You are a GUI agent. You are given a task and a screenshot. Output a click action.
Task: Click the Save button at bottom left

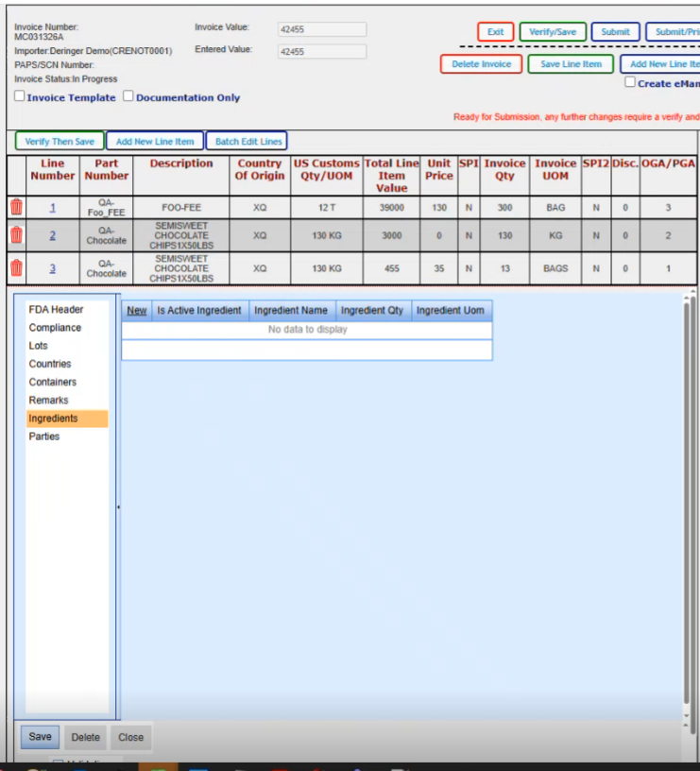pos(40,737)
